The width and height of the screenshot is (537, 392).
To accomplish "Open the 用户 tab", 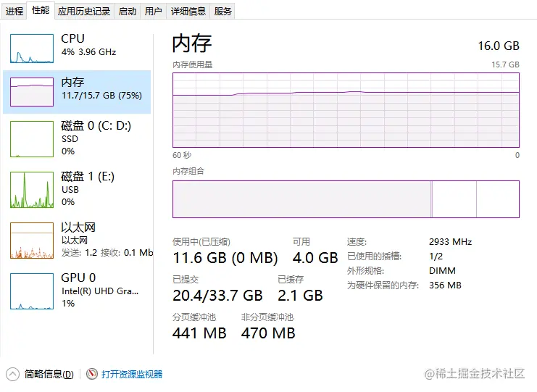I will click(x=153, y=11).
